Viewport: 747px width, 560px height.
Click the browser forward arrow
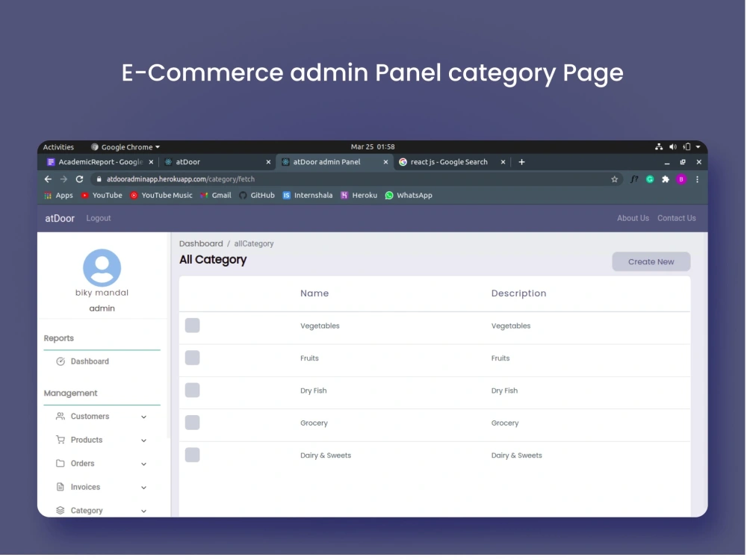[x=63, y=179]
